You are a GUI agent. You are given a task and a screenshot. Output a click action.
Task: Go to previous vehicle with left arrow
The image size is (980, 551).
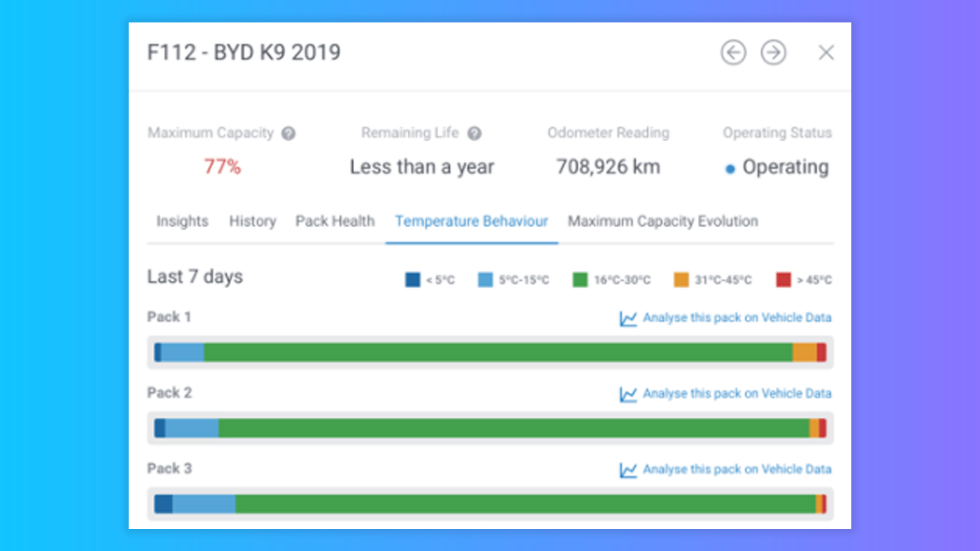click(733, 53)
